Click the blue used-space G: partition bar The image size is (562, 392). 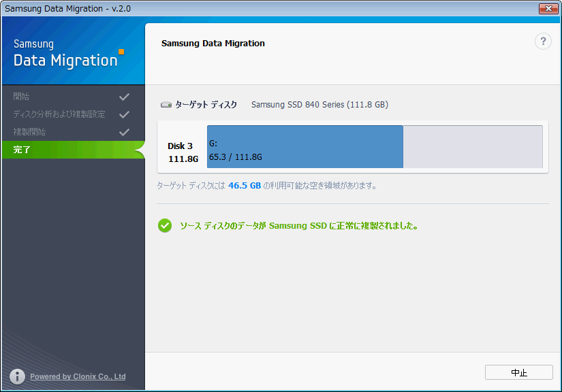305,146
